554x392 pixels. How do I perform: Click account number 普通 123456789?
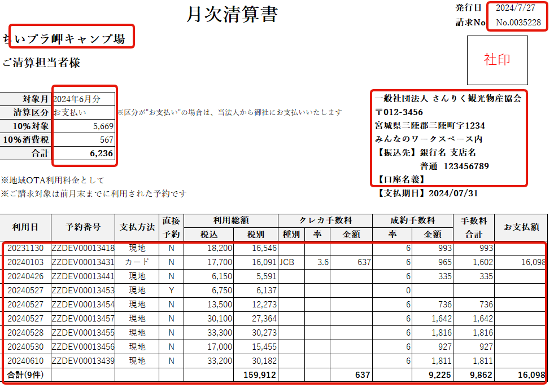[x=455, y=166]
